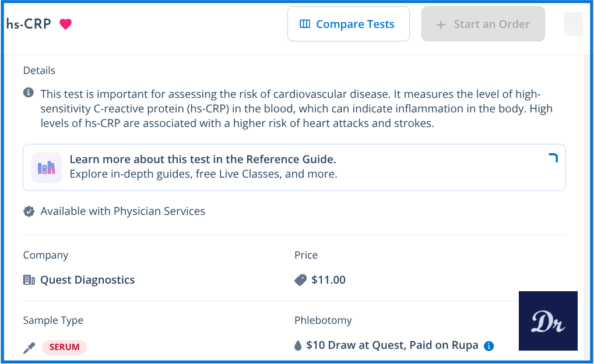
Task: Click the blank square at top right
Action: tap(573, 24)
